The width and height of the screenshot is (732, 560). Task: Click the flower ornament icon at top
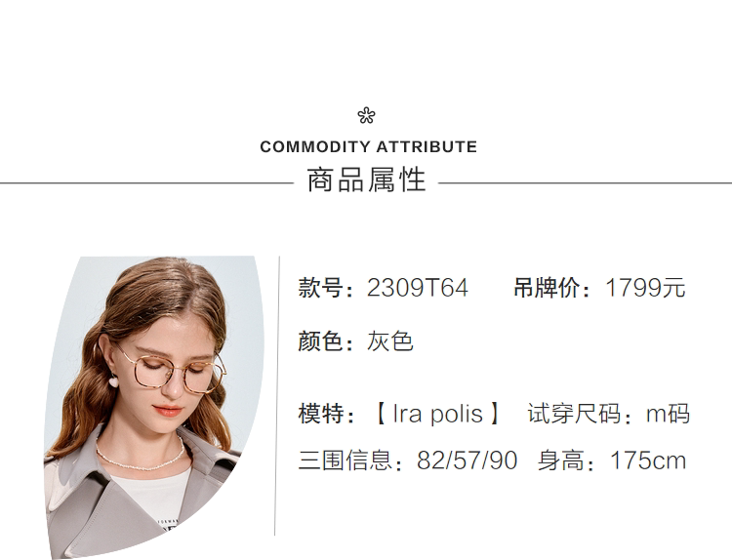[366, 116]
